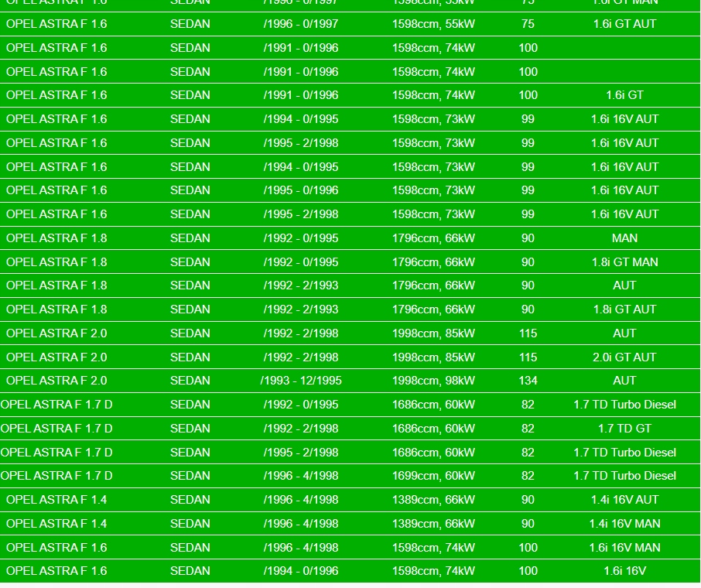Select "AUT" in the 1.8 row dated /1992 - 2/1993
Screen dimensions: 701x588
pos(624,285)
